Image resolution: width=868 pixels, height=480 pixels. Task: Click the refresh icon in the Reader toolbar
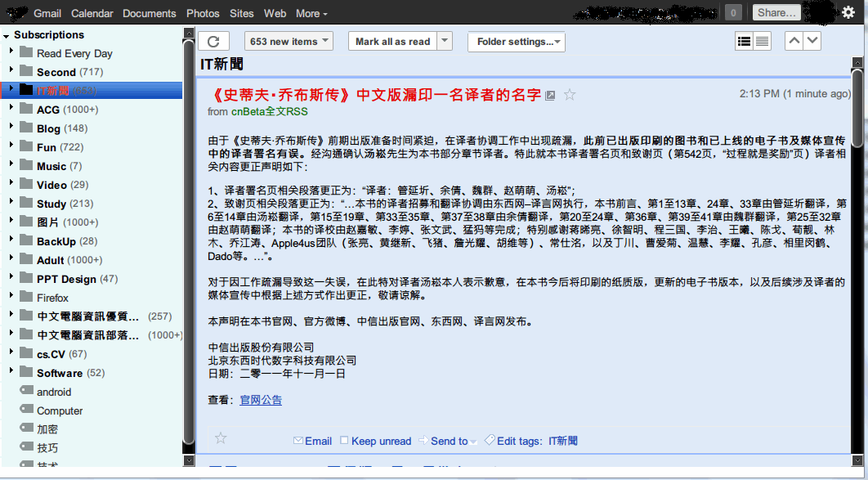tap(214, 40)
